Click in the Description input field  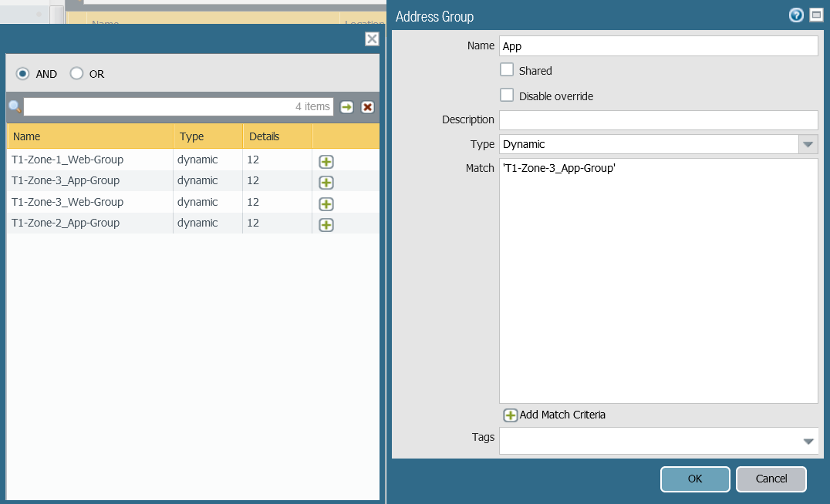coord(658,120)
